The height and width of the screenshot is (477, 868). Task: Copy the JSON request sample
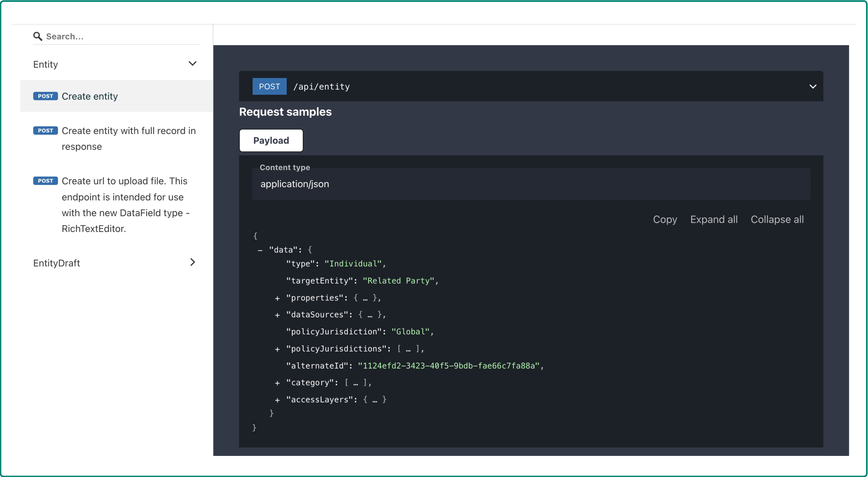coord(665,219)
